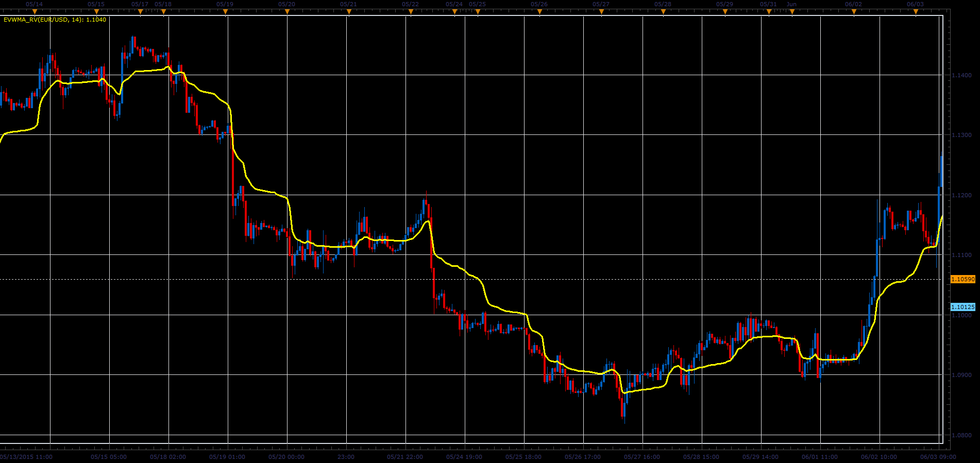Click the 06/03 09:00 time axis label
This screenshot has height=463, width=980.
pos(938,457)
